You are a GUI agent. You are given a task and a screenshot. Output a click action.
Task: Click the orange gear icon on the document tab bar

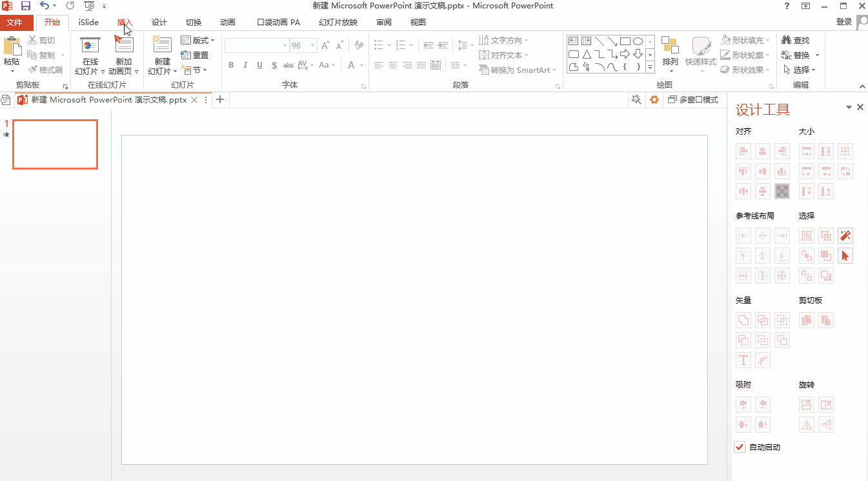[654, 99]
